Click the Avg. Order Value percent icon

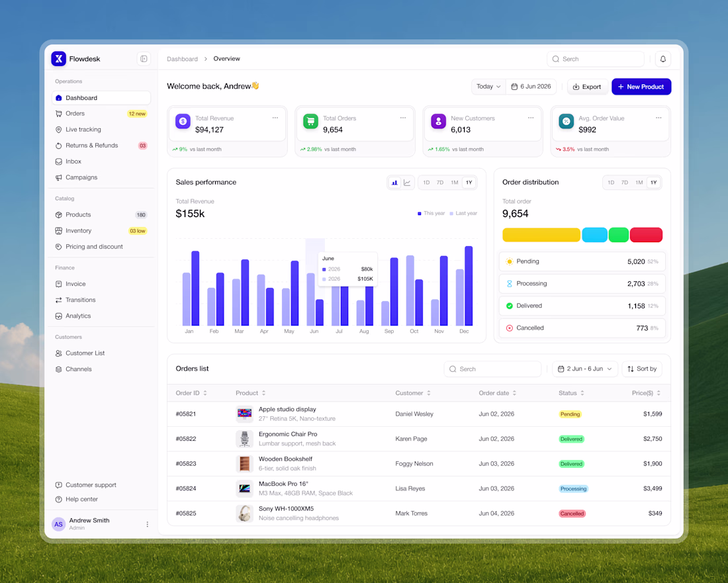pos(566,121)
